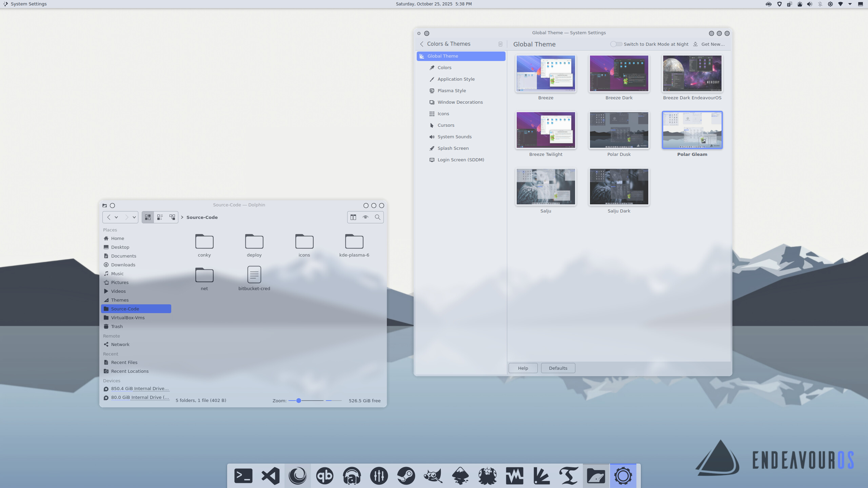The image size is (868, 488).
Task: Click the volume icon in system tray
Action: (x=810, y=4)
